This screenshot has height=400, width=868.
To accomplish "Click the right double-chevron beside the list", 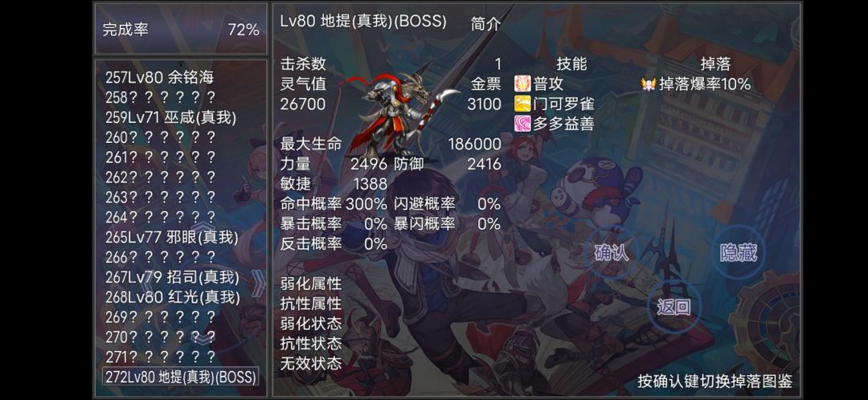I will coord(259,284).
